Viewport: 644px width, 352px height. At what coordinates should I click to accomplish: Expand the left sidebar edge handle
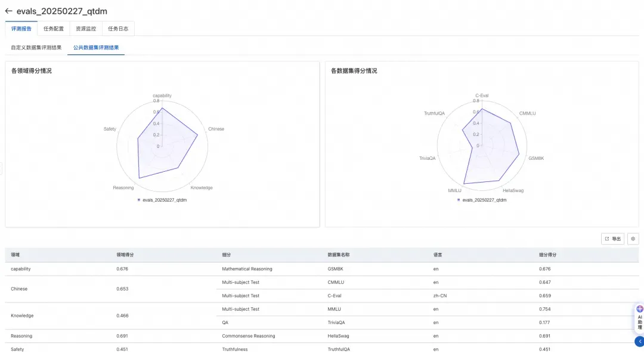pyautogui.click(x=1, y=169)
